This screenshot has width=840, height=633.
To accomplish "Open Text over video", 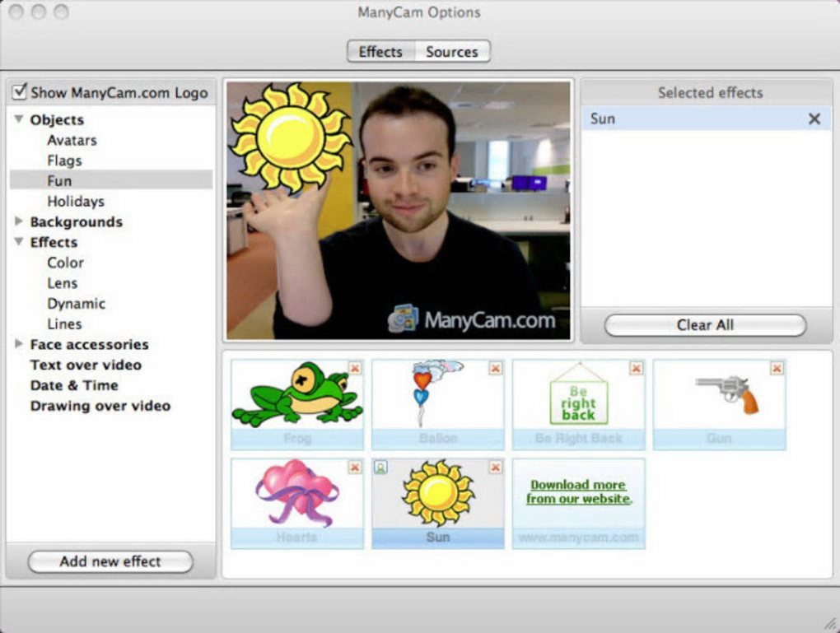I will (x=86, y=365).
